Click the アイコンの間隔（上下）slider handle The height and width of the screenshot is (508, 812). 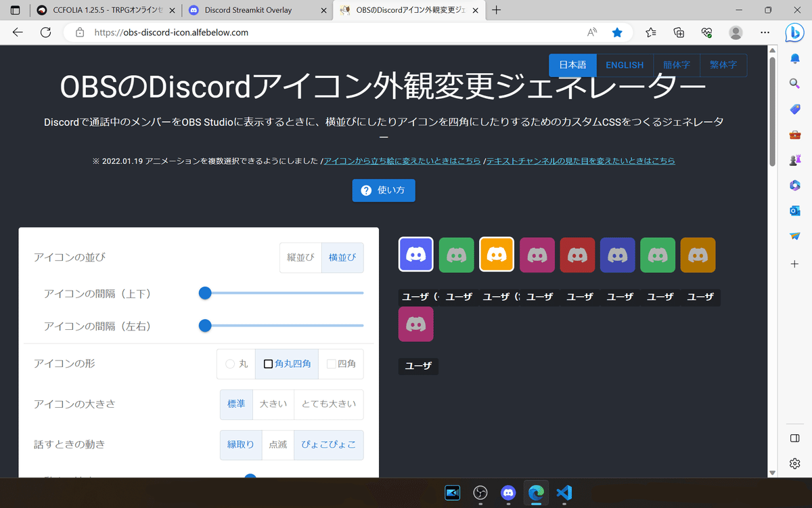pyautogui.click(x=205, y=293)
